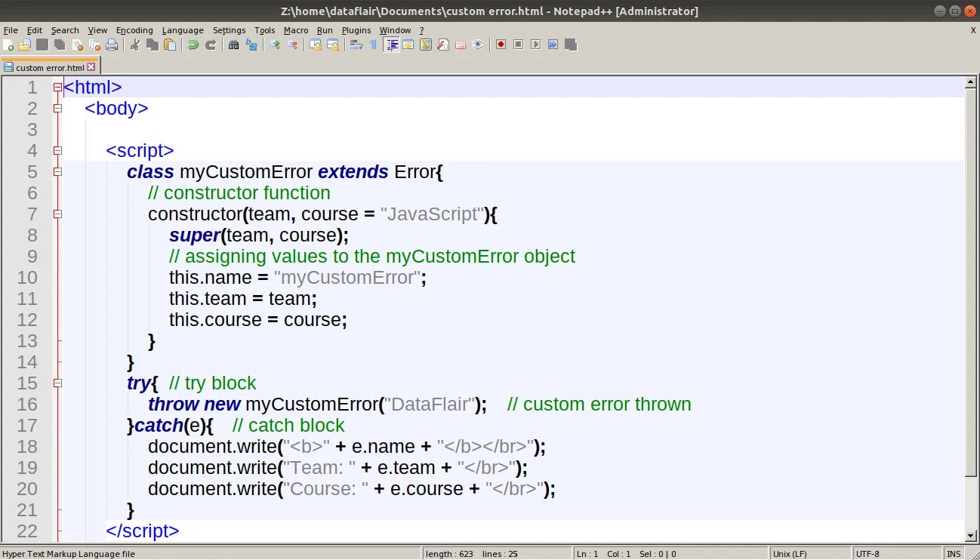Image resolution: width=980 pixels, height=560 pixels.
Task: Click the Open file toolbar icon
Action: point(25,45)
